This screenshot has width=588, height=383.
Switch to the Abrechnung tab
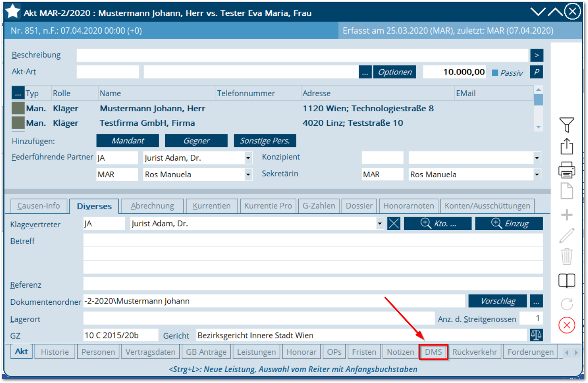pos(152,206)
